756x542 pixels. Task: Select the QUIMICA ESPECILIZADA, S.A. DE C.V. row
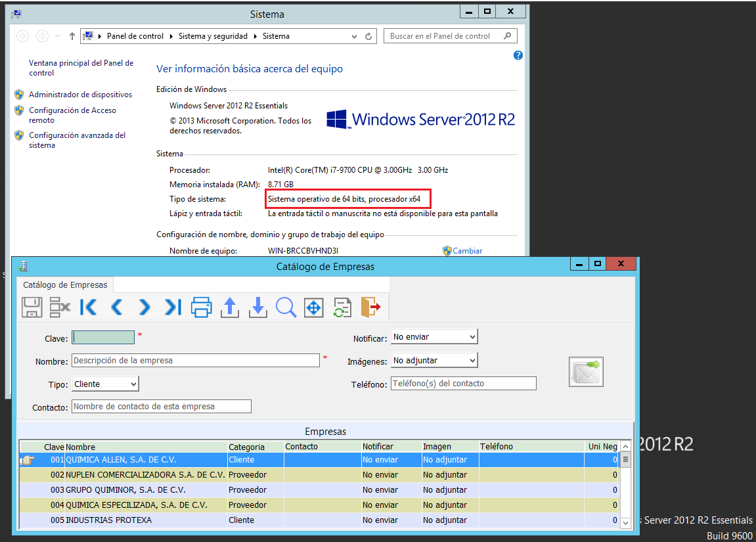[319, 505]
